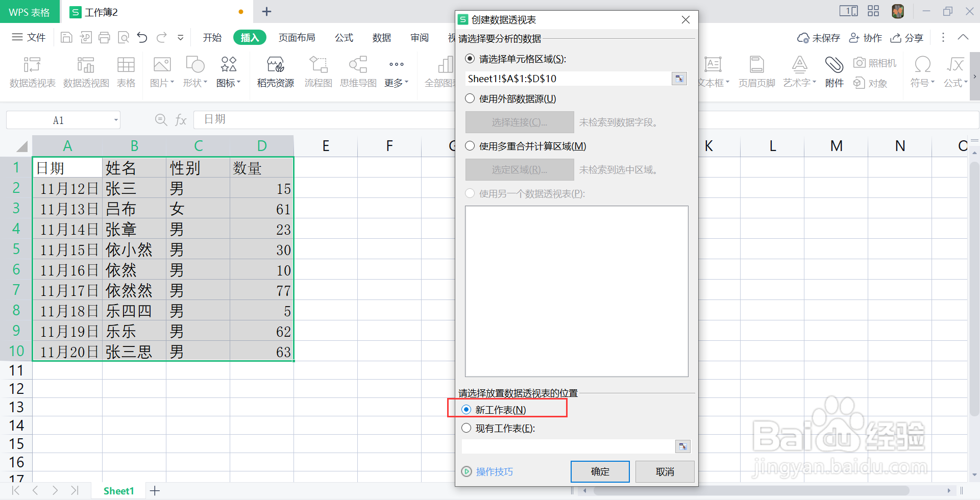Viewport: 980px width, 500px height.
Task: Attach a file with the 附件 icon
Action: 834,71
